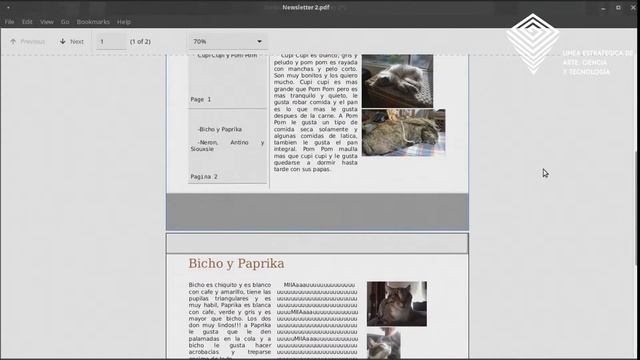Click the tabby cat on blanket photo
This screenshot has height=360, width=640.
pos(404,133)
